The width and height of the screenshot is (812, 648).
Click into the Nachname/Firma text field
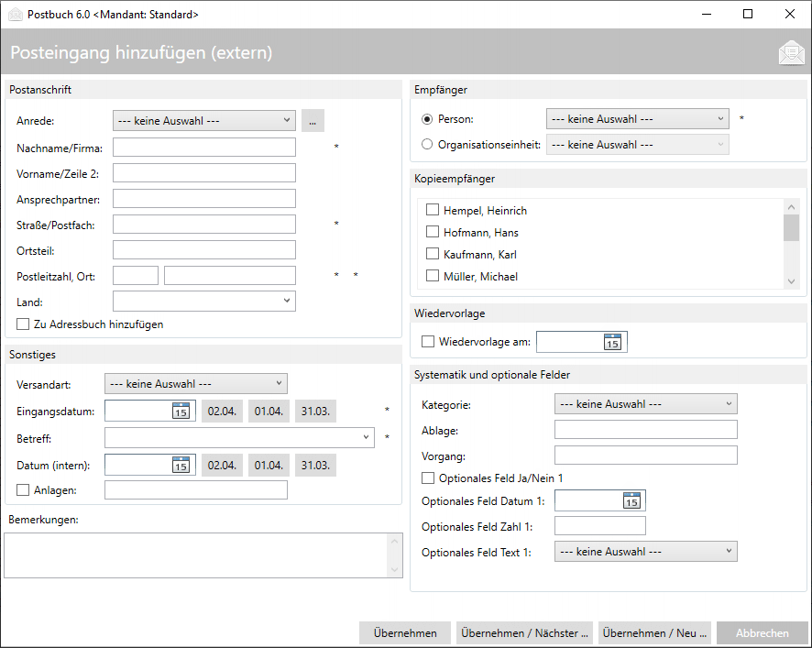[x=203, y=148]
